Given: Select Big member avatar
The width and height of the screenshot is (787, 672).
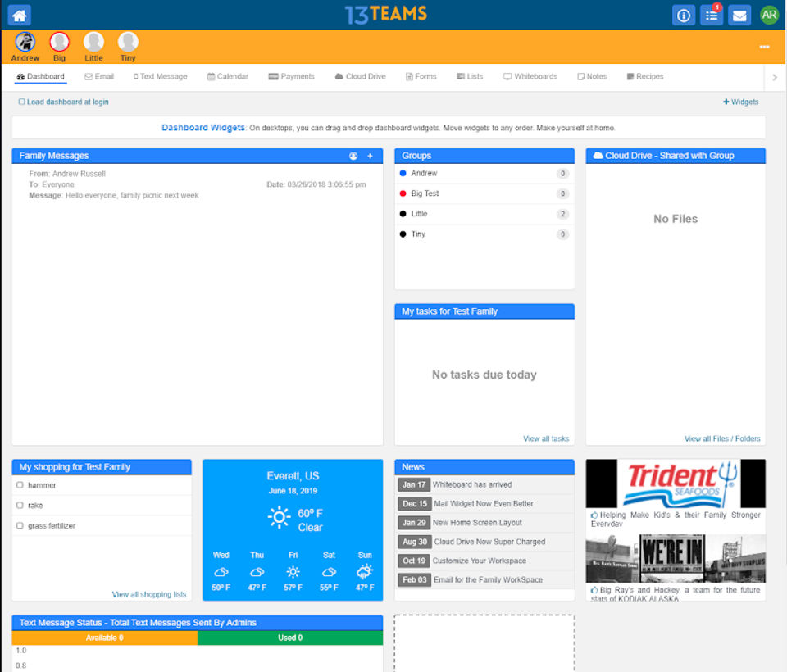Looking at the screenshot, I should [59, 42].
